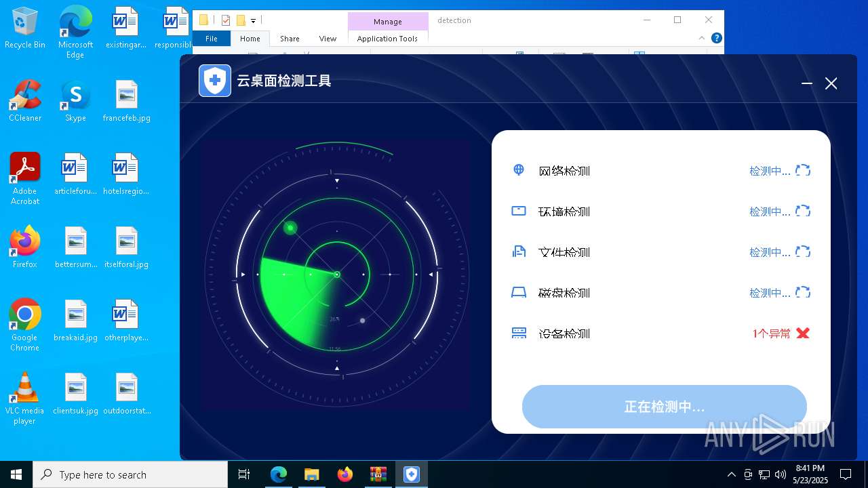Switch to Share tab in File Explorer

[290, 39]
